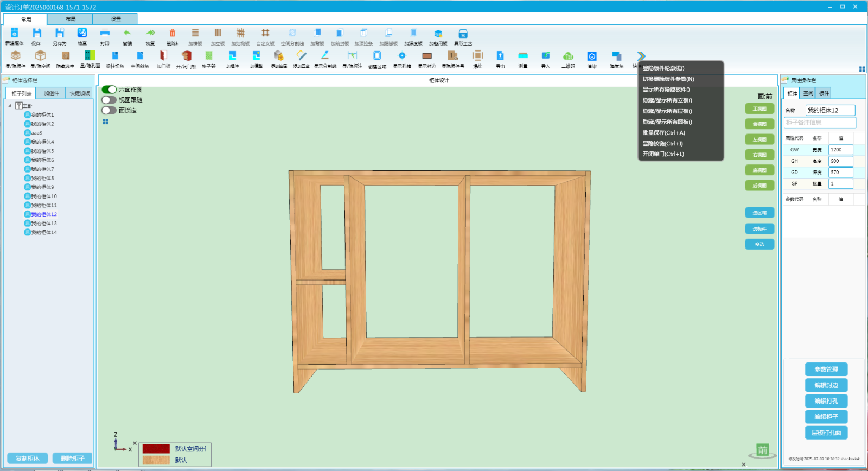Switch to the 布局 ribbon tab
The height and width of the screenshot is (471, 868).
click(71, 19)
